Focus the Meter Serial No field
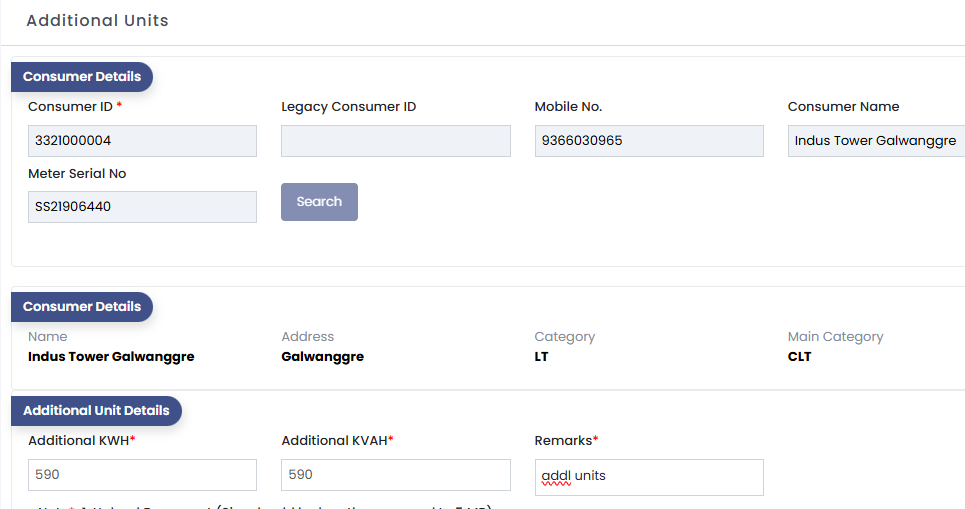This screenshot has width=965, height=509. coord(142,207)
